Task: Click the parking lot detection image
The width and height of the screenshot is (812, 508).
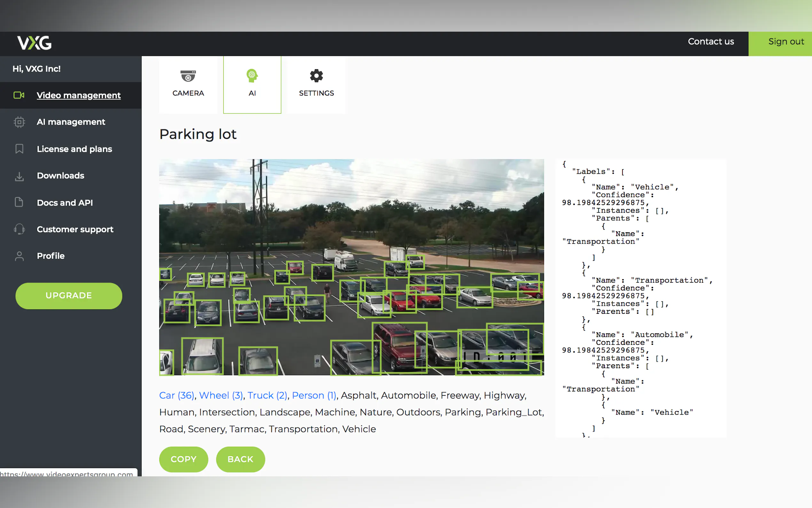Action: 351,267
